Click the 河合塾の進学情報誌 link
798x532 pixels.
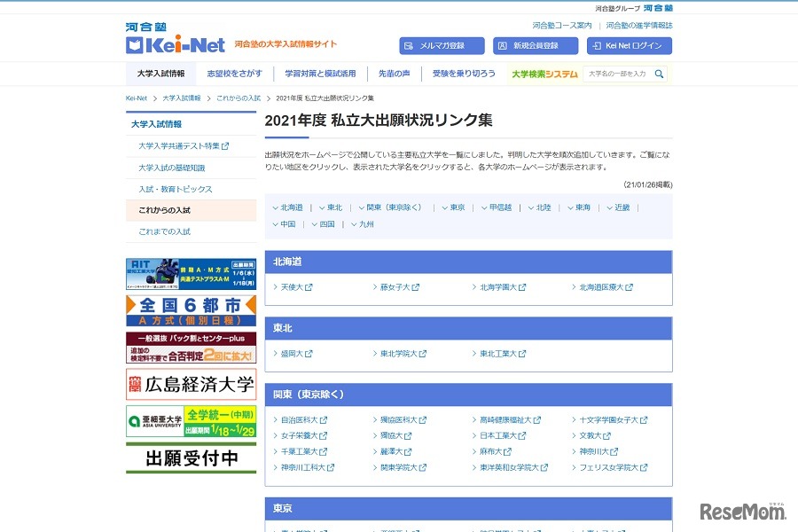click(x=639, y=24)
